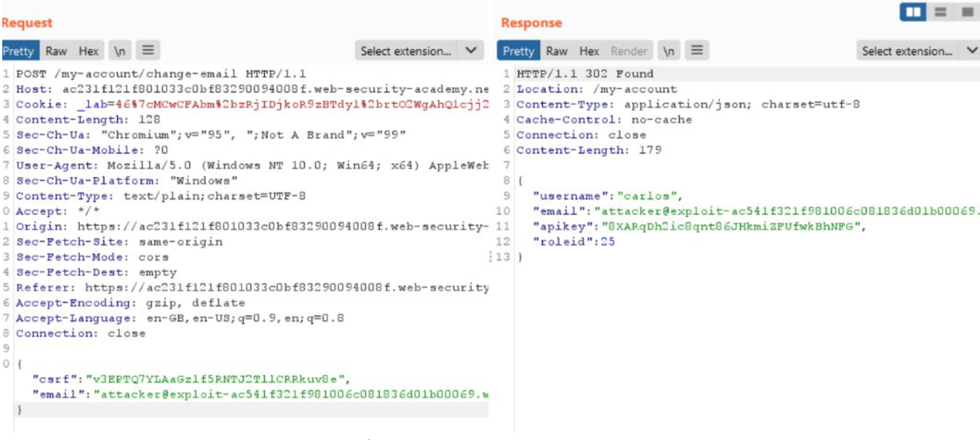
Task: Open Request Select extension dropdown
Action: (406, 51)
